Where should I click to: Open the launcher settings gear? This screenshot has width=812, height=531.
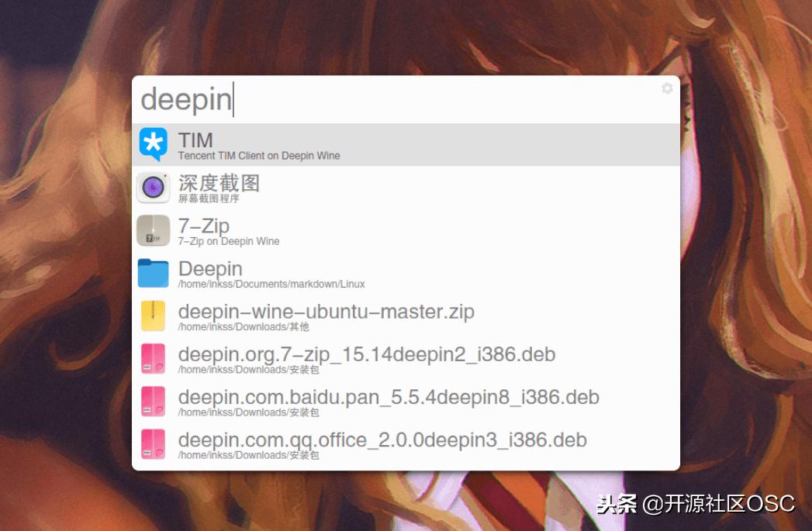(x=667, y=88)
